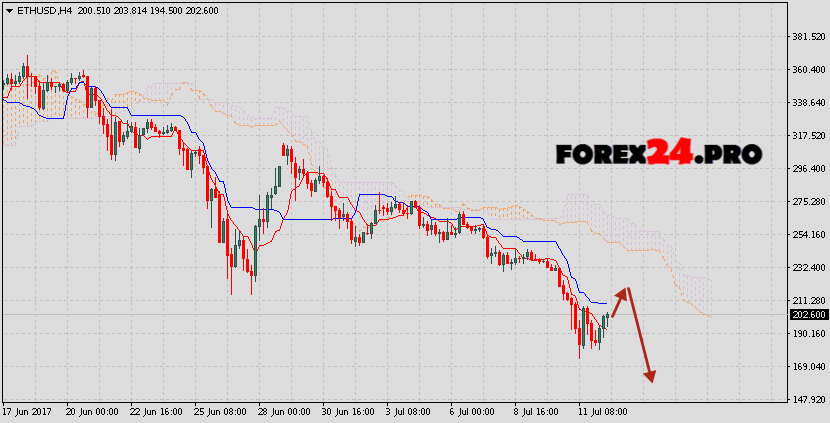Click the small triangle before ETHUSD,H4
Screen dimensions: 830x423
pyautogui.click(x=9, y=9)
